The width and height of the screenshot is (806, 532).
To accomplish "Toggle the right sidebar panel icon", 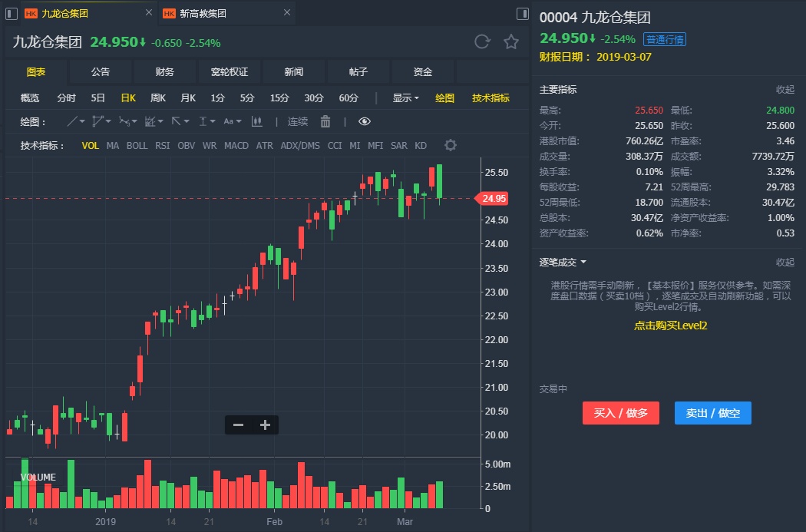I will coord(522,13).
